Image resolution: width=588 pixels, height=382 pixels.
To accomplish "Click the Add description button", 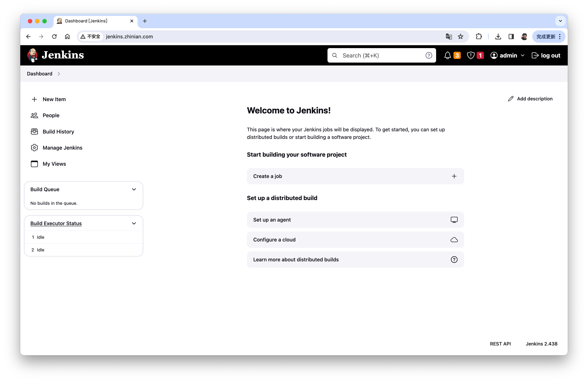I will pos(530,99).
